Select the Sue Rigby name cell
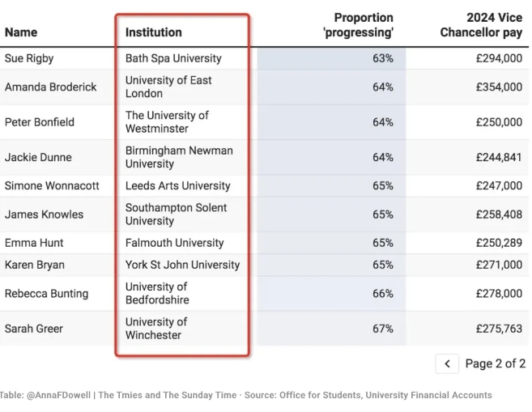The height and width of the screenshot is (412, 532). pyautogui.click(x=29, y=58)
